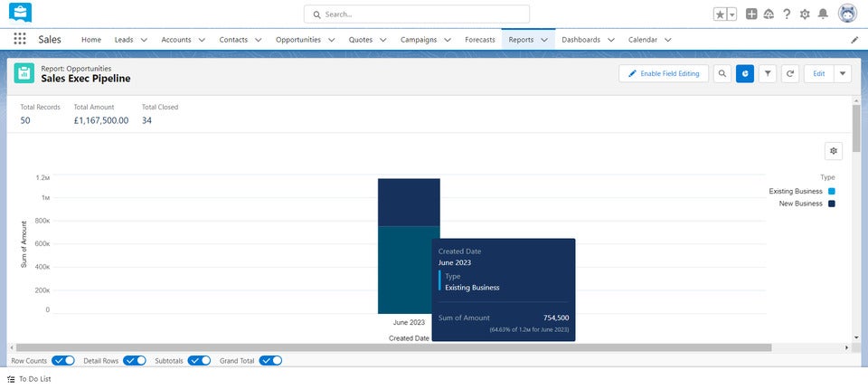
Task: Expand the Contacts tab chevron
Action: coord(258,40)
